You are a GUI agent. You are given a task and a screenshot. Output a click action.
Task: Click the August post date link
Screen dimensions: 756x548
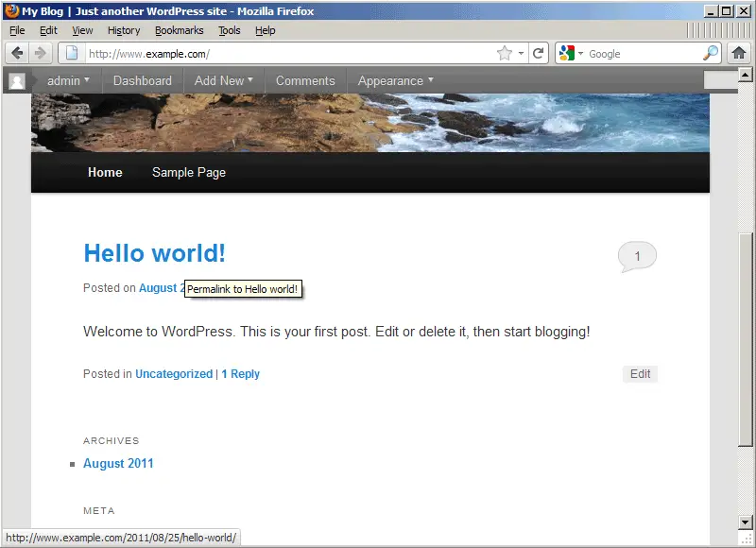click(x=162, y=288)
